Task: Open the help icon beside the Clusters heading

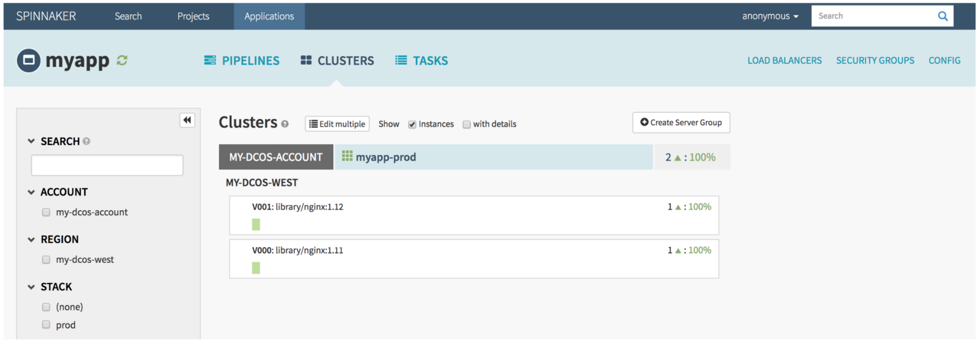Action: tap(285, 124)
